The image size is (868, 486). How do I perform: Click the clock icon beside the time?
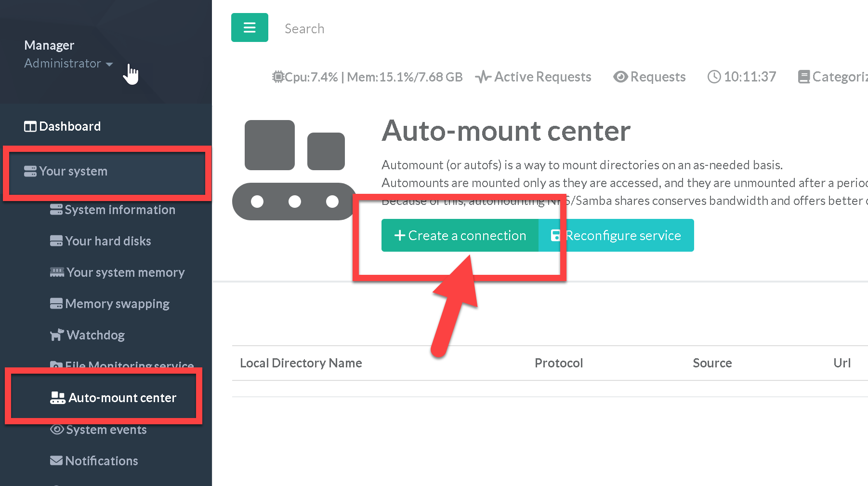point(714,77)
